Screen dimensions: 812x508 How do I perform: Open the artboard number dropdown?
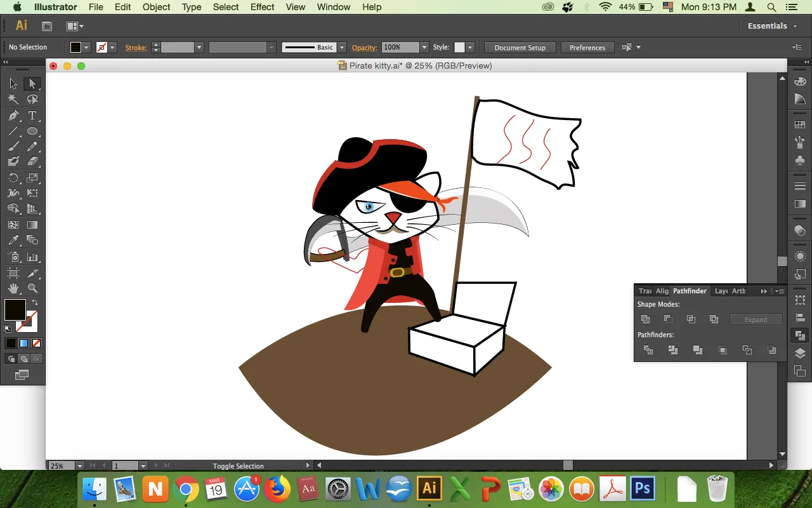(143, 465)
